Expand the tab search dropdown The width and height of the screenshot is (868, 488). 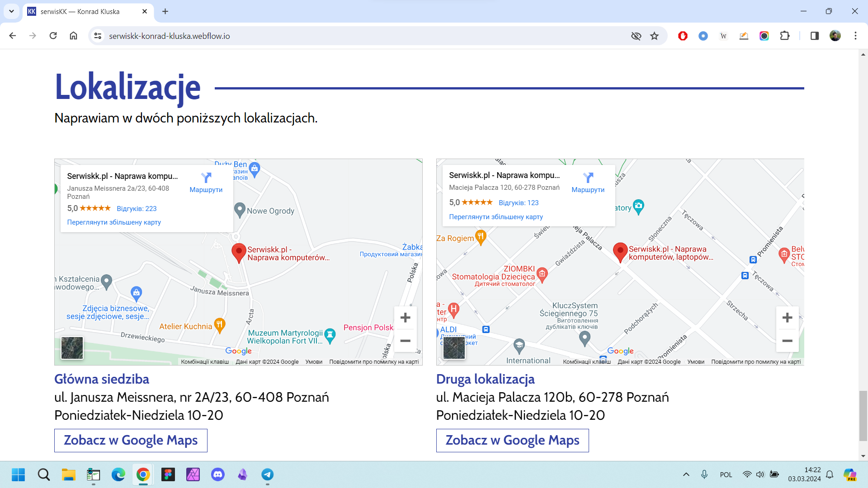11,11
